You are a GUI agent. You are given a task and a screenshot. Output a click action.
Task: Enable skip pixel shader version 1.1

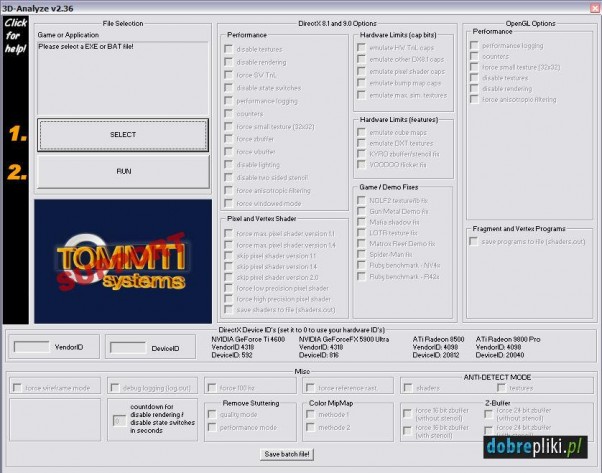(x=228, y=255)
